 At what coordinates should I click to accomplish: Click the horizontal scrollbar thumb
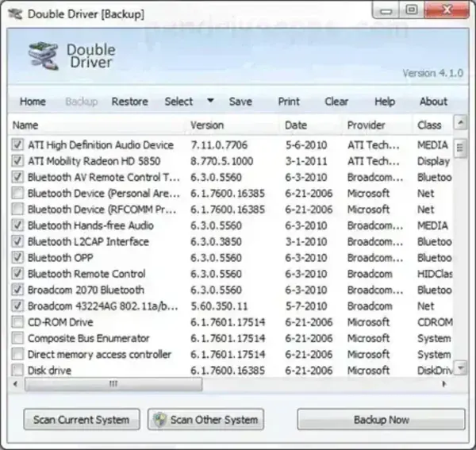pos(113,384)
